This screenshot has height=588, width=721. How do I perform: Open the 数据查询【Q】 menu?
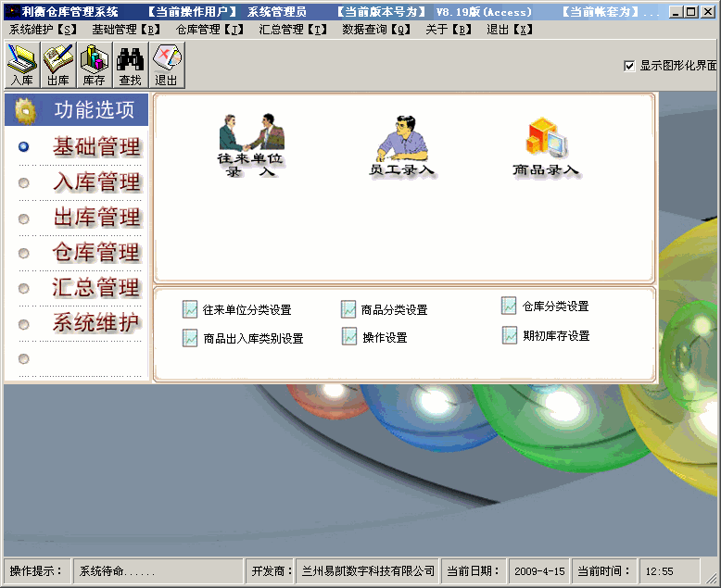[x=376, y=30]
